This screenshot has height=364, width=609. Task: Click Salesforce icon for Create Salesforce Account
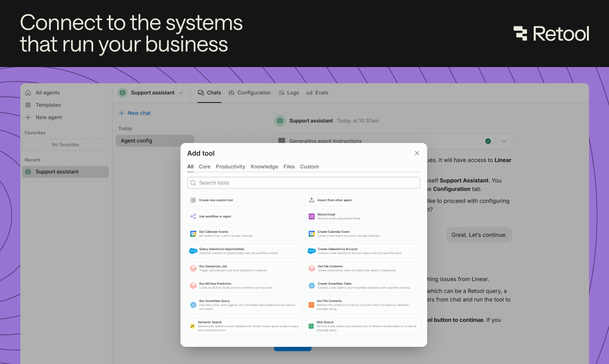312,251
